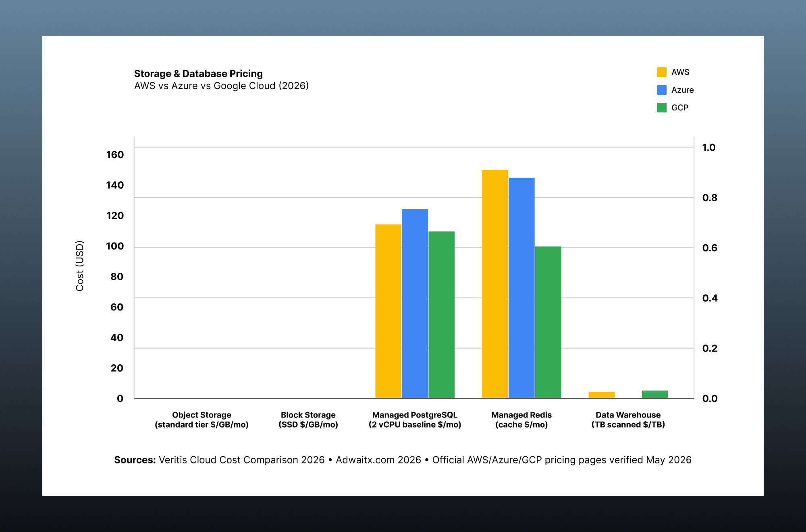The image size is (806, 532).
Task: Click the chart title Storage & Database Pricing
Action: 198,74
